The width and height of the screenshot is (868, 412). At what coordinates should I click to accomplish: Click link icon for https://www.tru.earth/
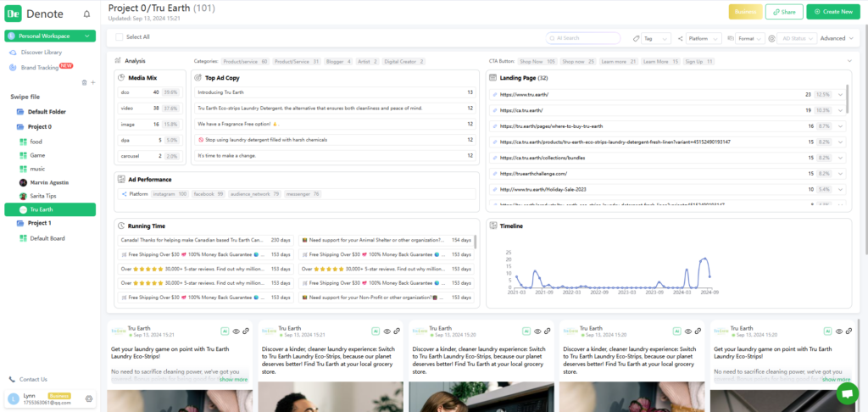pyautogui.click(x=495, y=95)
